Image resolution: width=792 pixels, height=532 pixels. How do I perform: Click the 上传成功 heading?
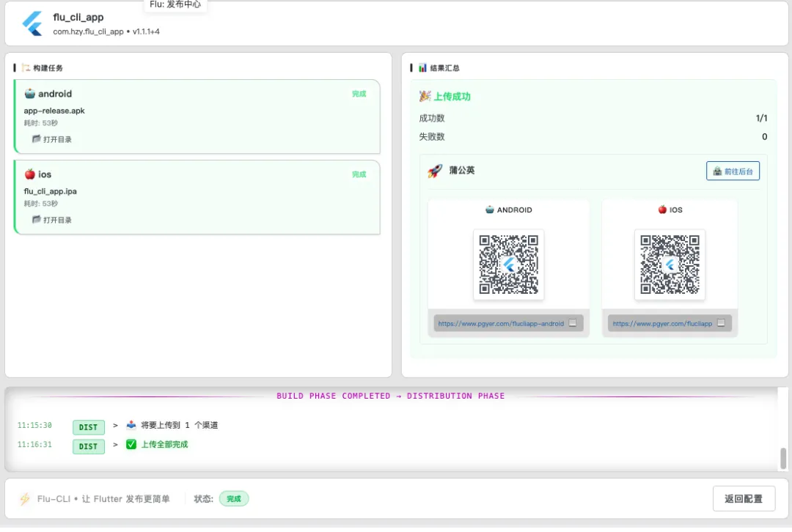(x=452, y=97)
